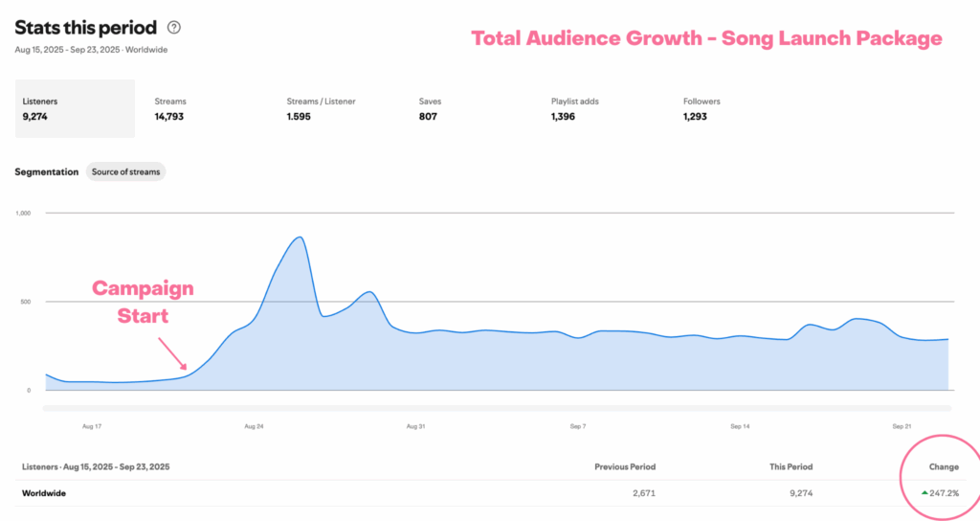Click the help question mark icon

click(174, 28)
